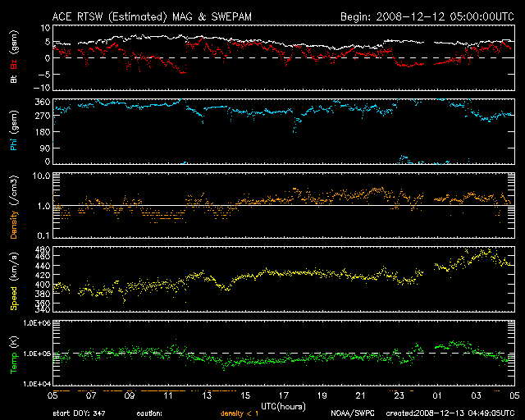Click the 23 hour tick label
525x420 pixels.
click(x=399, y=395)
